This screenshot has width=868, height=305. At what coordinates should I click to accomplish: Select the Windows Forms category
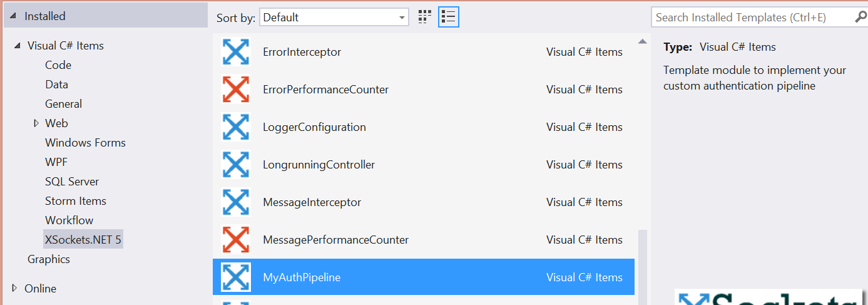coord(85,143)
